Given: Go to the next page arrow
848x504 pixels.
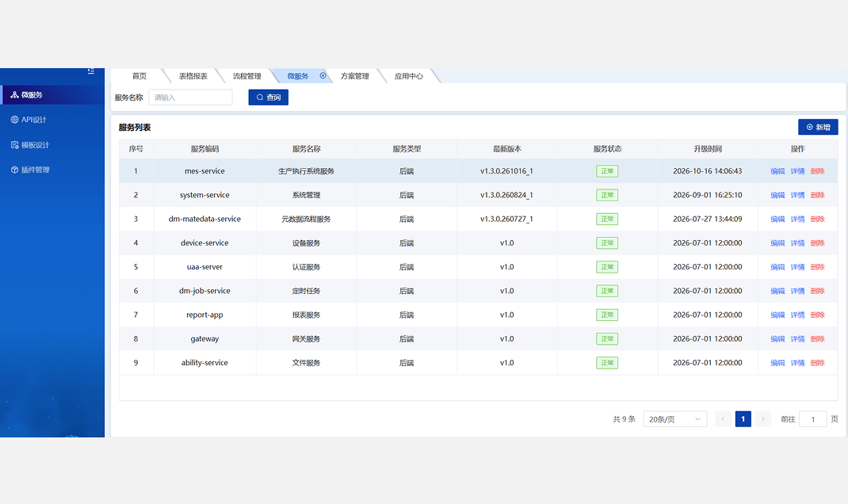Looking at the screenshot, I should pos(763,419).
